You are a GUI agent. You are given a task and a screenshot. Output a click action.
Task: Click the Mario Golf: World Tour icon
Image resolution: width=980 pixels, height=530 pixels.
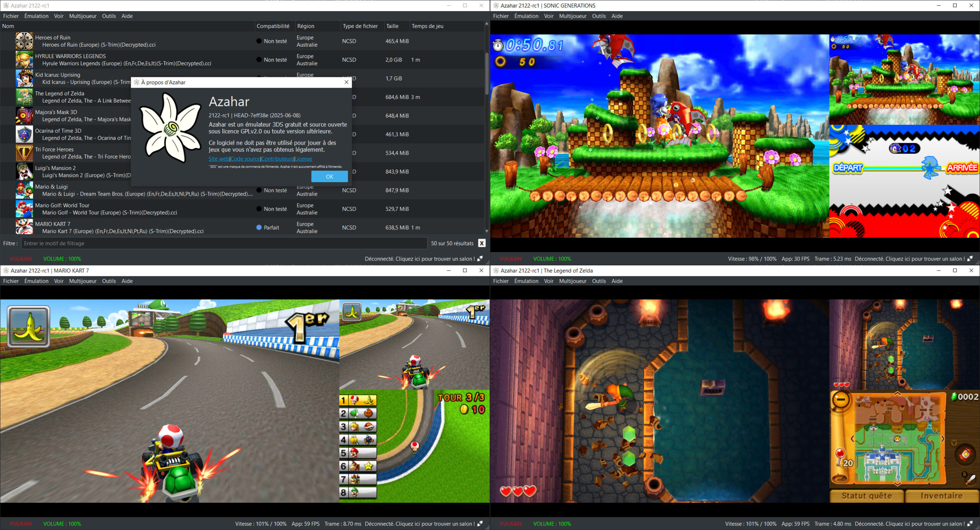coord(24,209)
